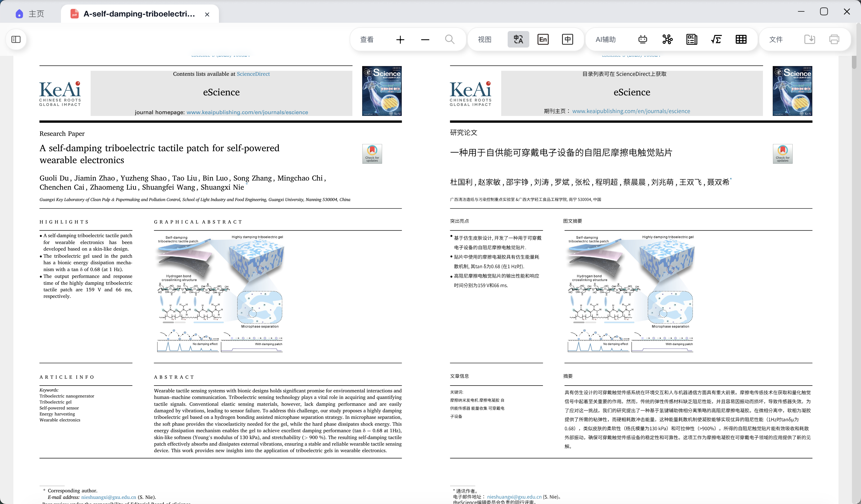
Task: Open the ScienceDirect link
Action: 253,74
